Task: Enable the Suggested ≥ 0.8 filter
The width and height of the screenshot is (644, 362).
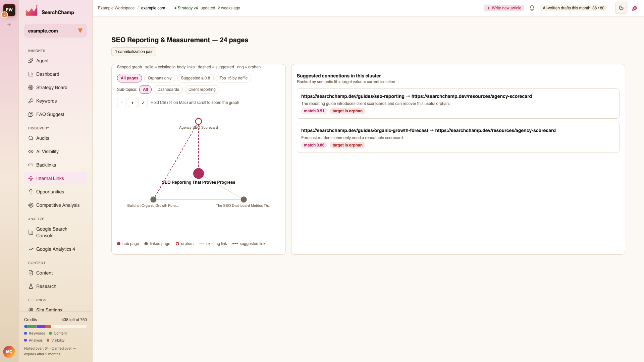Action: [196, 78]
